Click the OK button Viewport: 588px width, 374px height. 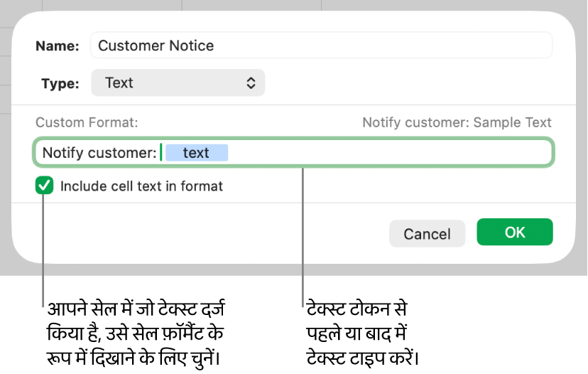[x=515, y=233]
